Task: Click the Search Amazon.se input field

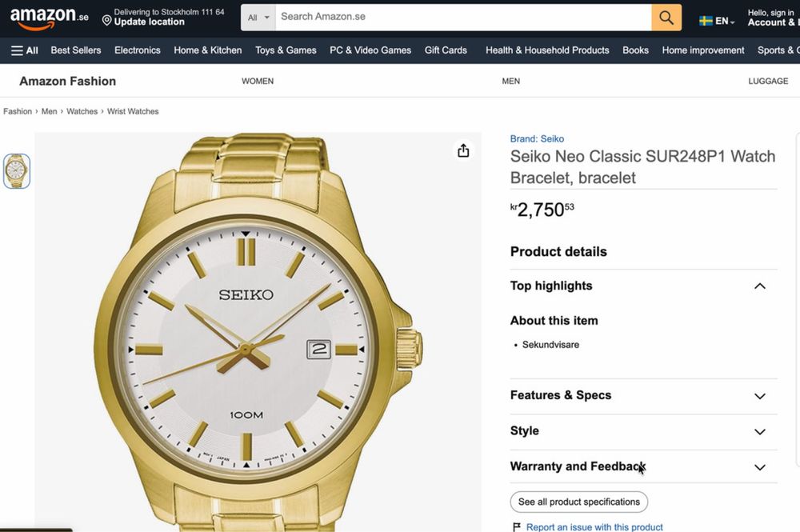Action: click(462, 17)
